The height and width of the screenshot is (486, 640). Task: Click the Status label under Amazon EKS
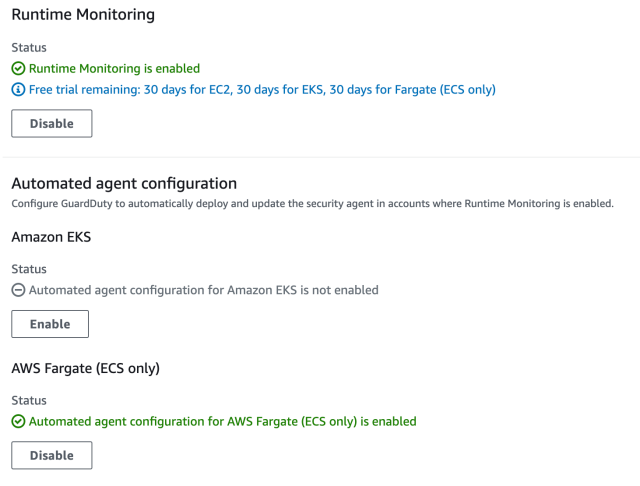point(29,269)
